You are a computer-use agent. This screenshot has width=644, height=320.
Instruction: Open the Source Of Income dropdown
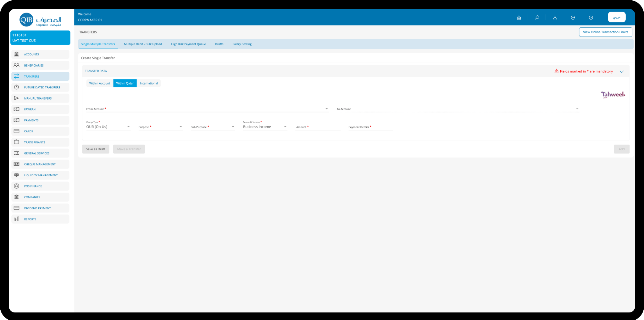(x=265, y=126)
